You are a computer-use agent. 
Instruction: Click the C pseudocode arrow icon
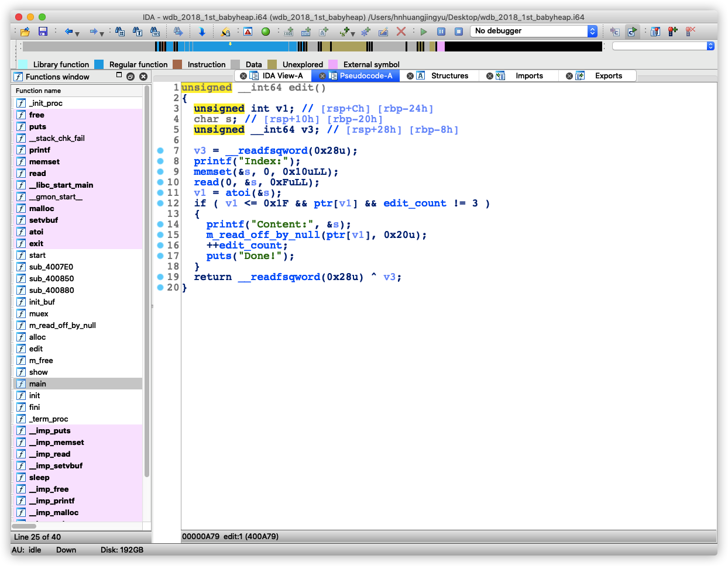[614, 32]
